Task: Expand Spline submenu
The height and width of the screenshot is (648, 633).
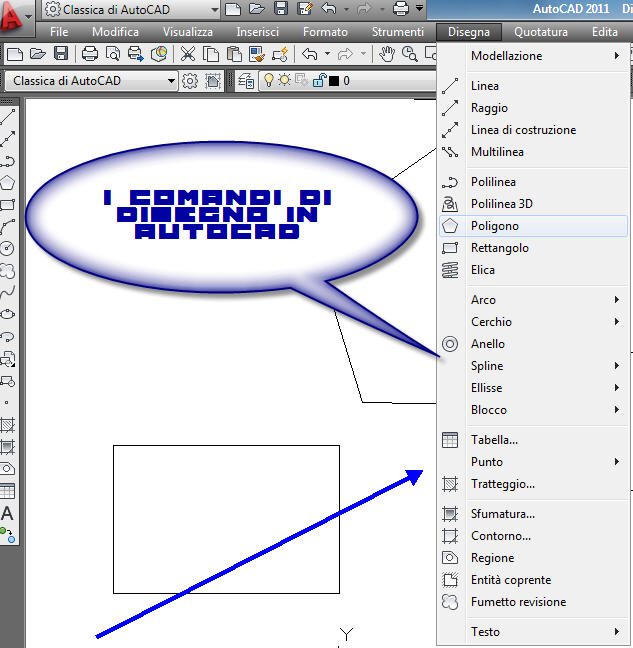Action: [x=534, y=366]
